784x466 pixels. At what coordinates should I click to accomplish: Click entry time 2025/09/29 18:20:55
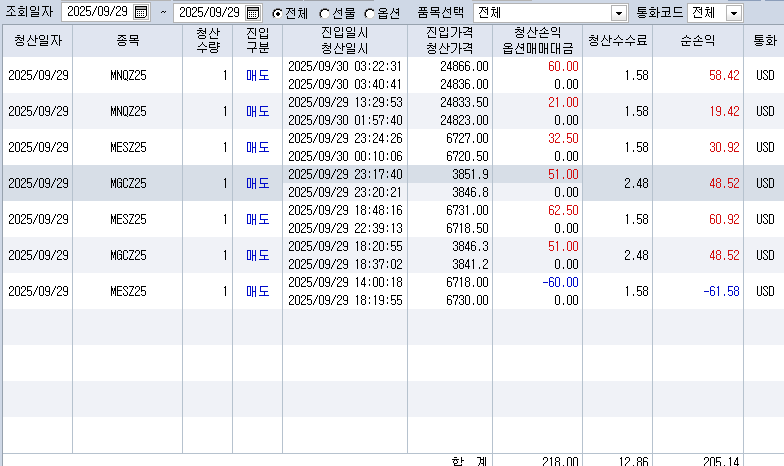345,246
